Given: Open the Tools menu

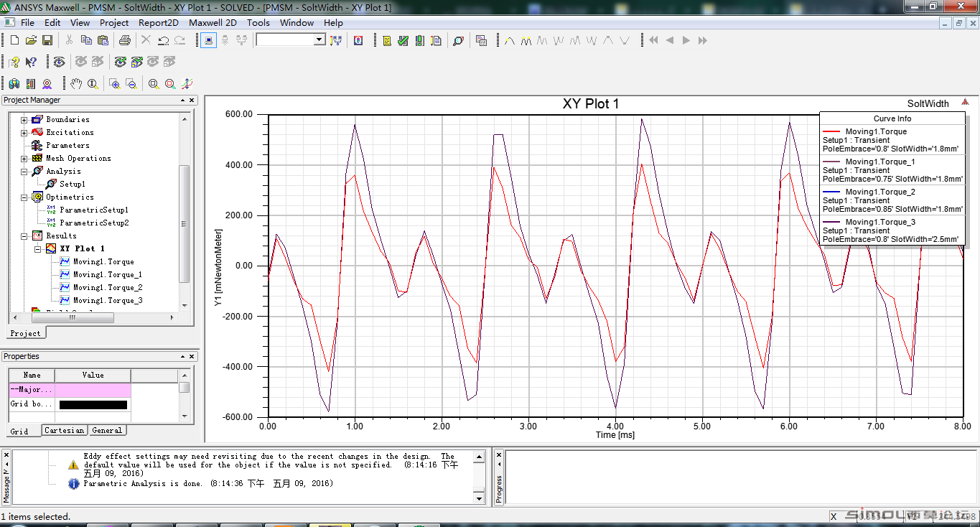Looking at the screenshot, I should tap(258, 22).
